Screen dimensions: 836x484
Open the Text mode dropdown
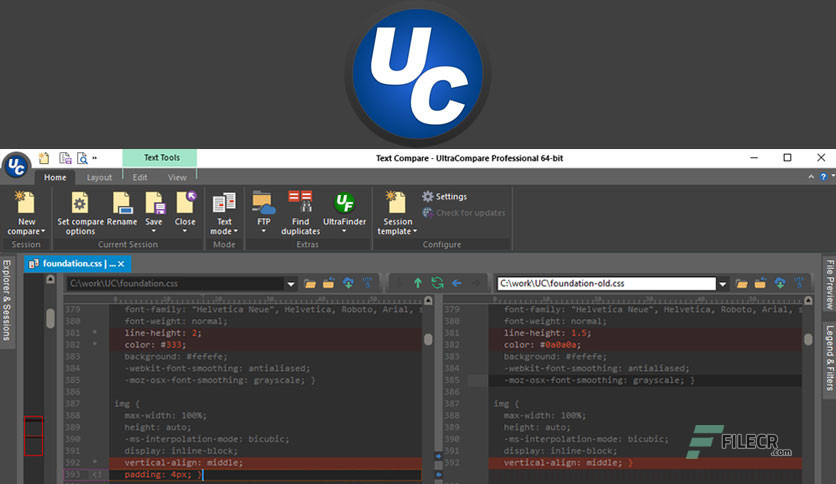tap(236, 231)
